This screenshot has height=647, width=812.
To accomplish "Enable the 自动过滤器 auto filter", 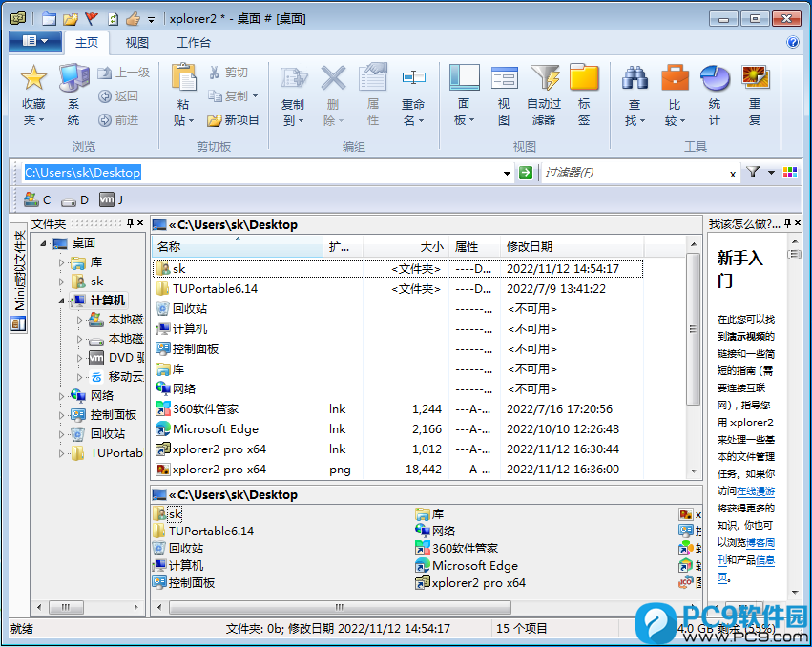I will (544, 94).
